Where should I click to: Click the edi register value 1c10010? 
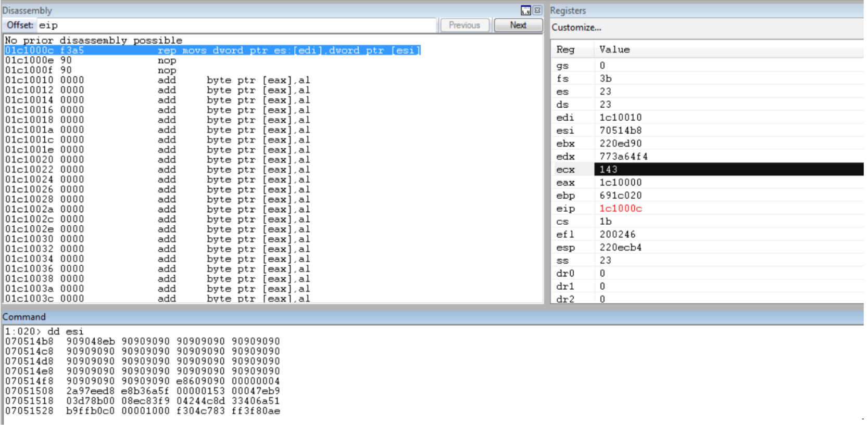620,118
